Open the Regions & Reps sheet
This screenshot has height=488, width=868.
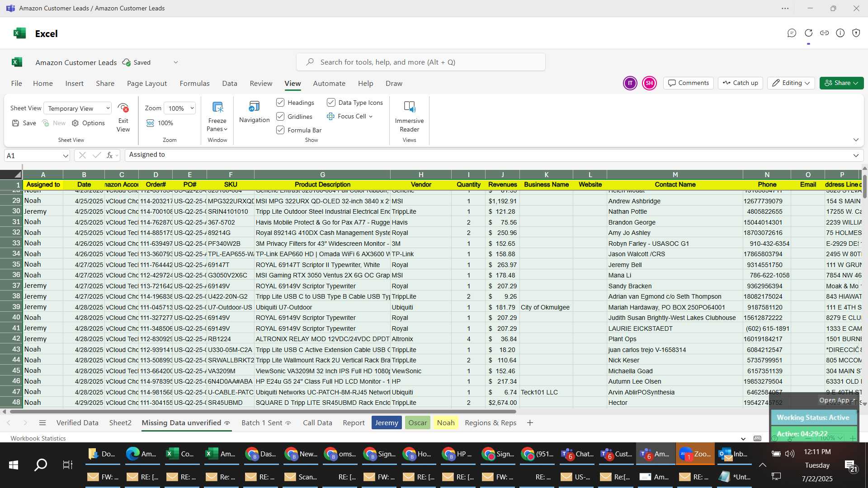[x=491, y=423]
